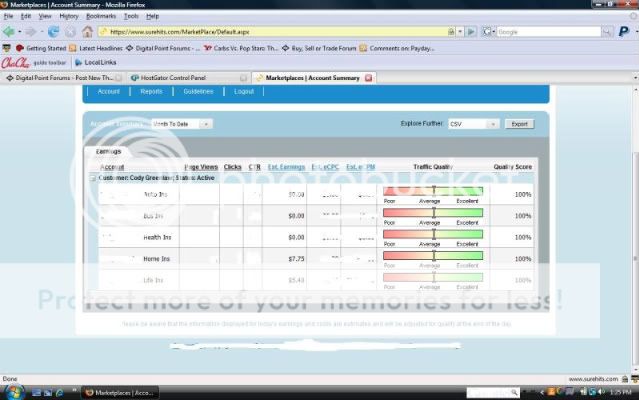
Task: Click the Auto Ins traffic quality bar
Action: [433, 191]
